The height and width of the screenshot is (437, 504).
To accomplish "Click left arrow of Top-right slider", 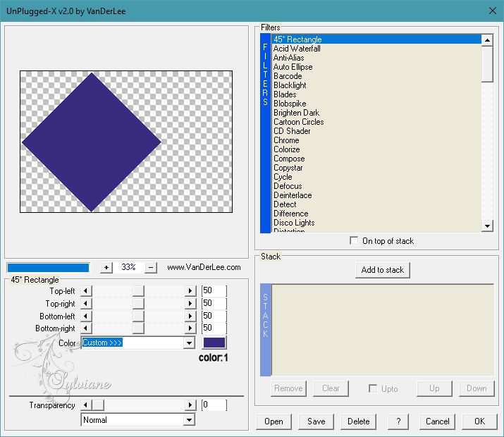I will point(86,303).
